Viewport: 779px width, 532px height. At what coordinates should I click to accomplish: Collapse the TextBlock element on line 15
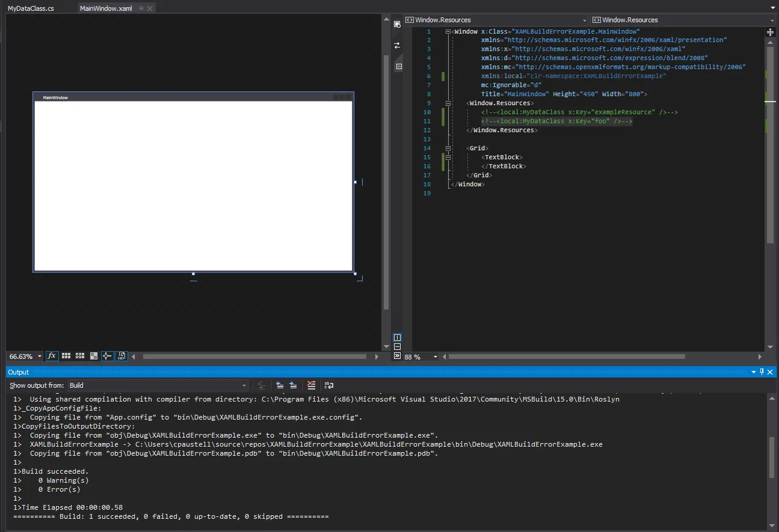coord(448,157)
